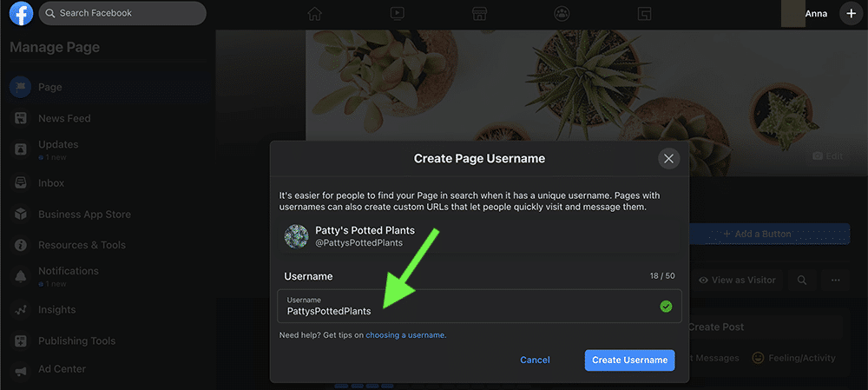The height and width of the screenshot is (390, 868).
Task: Open the three-dot more options menu
Action: coord(835,280)
